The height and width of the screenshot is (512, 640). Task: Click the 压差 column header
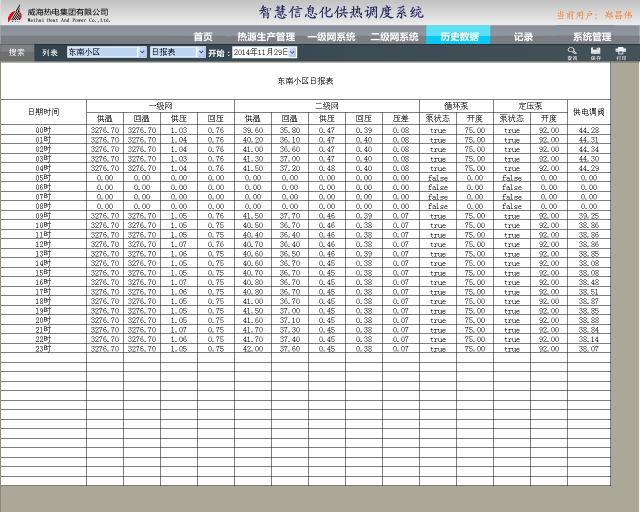(x=401, y=118)
